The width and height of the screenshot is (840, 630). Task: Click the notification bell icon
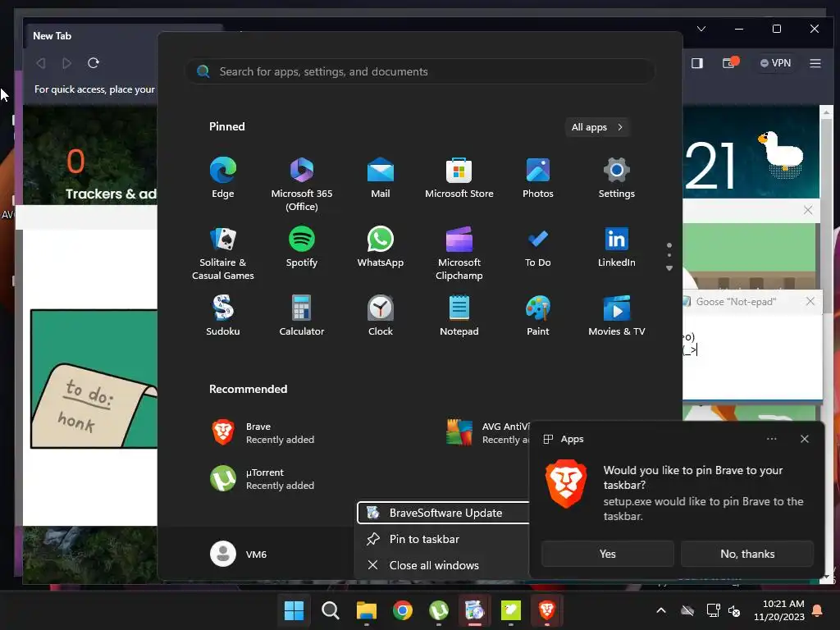point(818,610)
